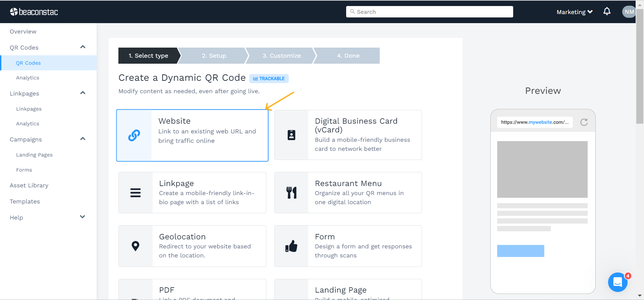Screen dimensions: 644x300
Task: Expand the Help sidebar section
Action: [83, 217]
